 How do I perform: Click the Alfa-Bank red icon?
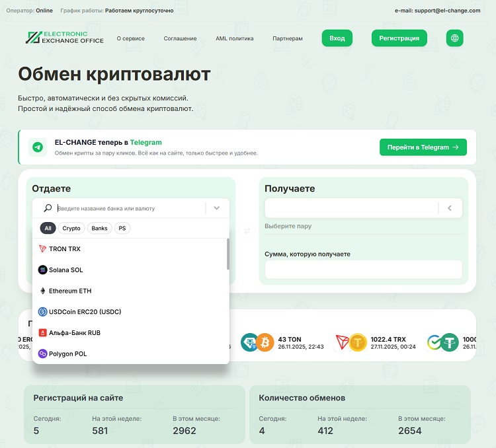(x=43, y=333)
